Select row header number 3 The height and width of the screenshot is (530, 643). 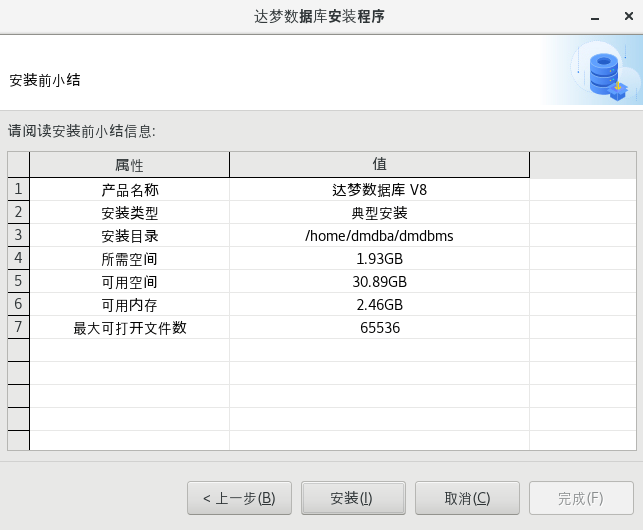pyautogui.click(x=18, y=235)
